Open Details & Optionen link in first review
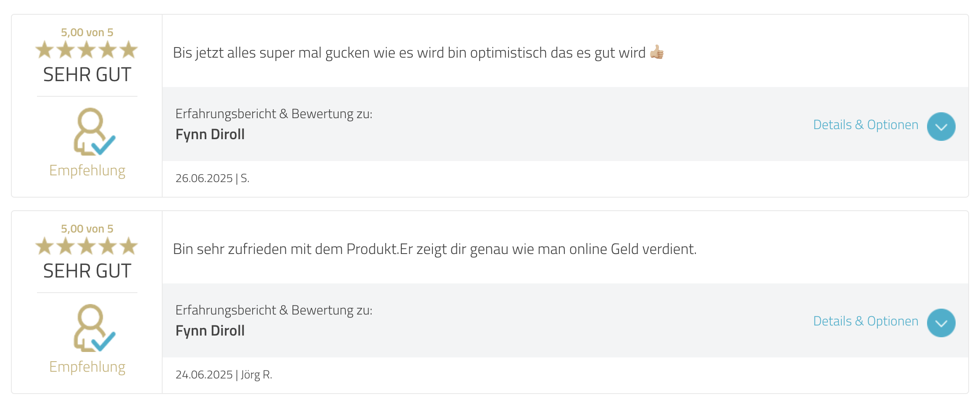 coord(866,125)
